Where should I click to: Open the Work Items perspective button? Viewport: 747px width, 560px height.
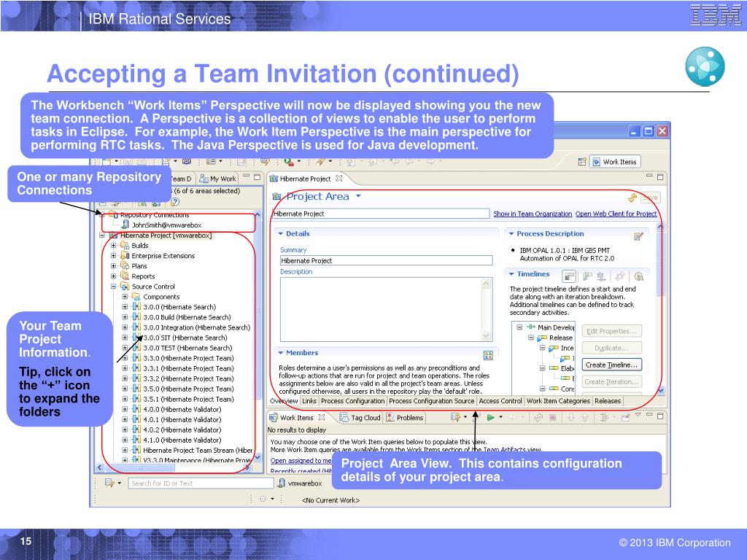pyautogui.click(x=615, y=162)
